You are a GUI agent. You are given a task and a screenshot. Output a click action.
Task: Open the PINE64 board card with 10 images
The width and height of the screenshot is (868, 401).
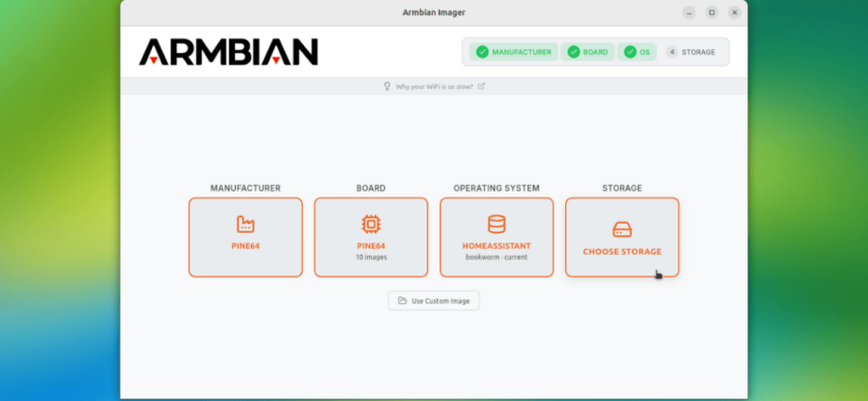[371, 237]
